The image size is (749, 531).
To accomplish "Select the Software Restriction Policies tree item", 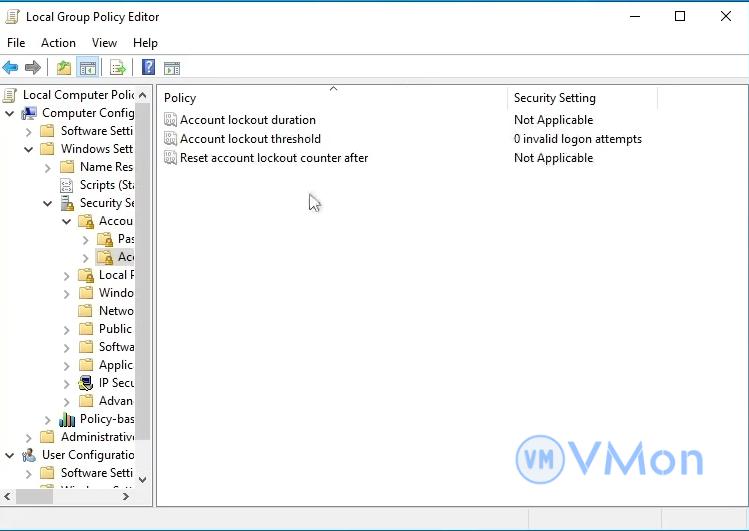I will 116,347.
